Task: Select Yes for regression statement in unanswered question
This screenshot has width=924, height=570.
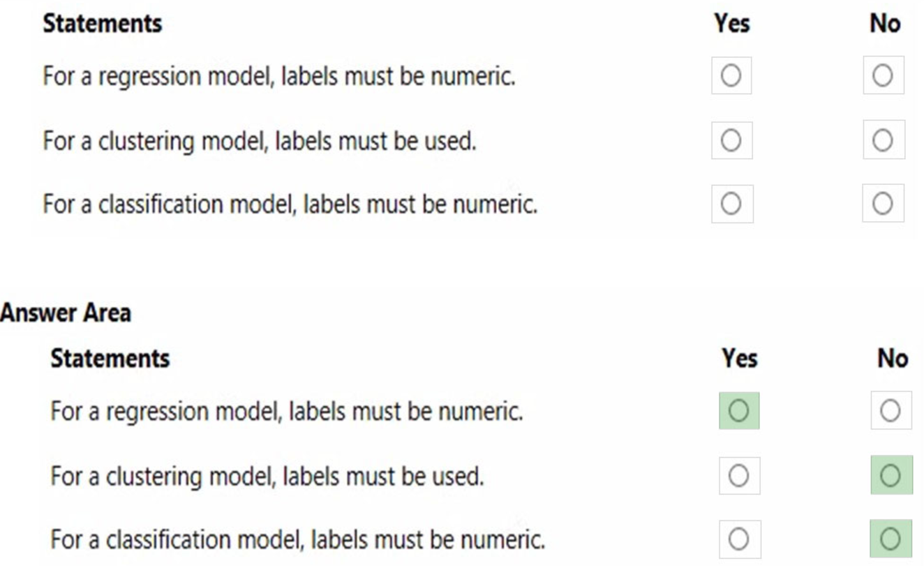Action: 731,75
